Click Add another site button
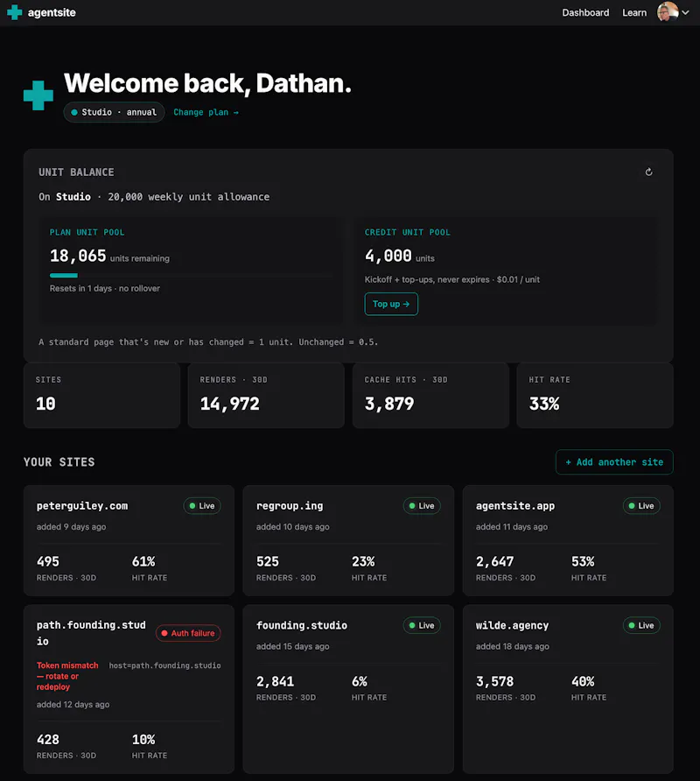The image size is (700, 781). pos(614,461)
